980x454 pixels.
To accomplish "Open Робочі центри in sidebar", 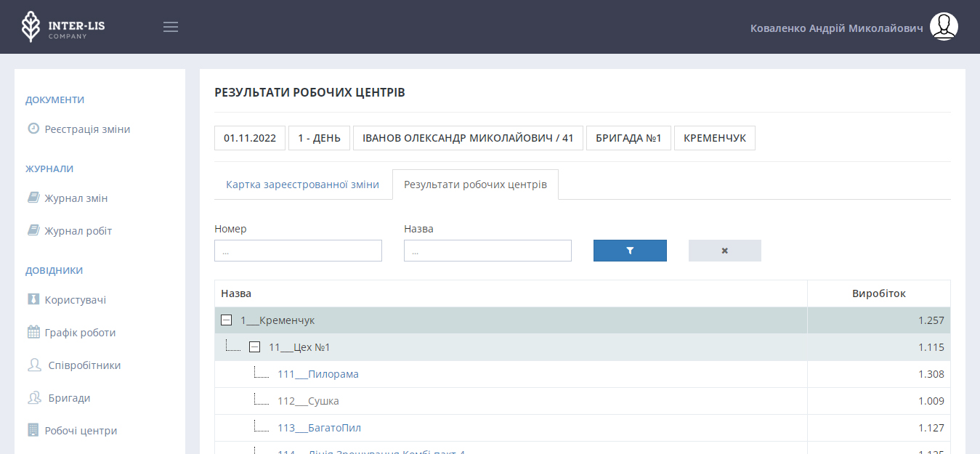I will [x=81, y=431].
